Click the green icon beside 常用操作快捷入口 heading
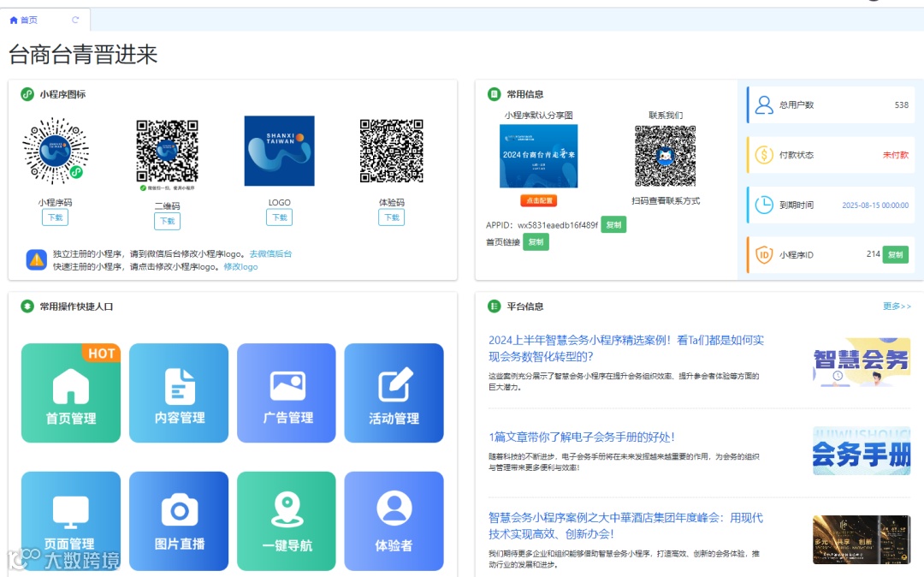Screen dimensions: 924x577 coord(27,306)
